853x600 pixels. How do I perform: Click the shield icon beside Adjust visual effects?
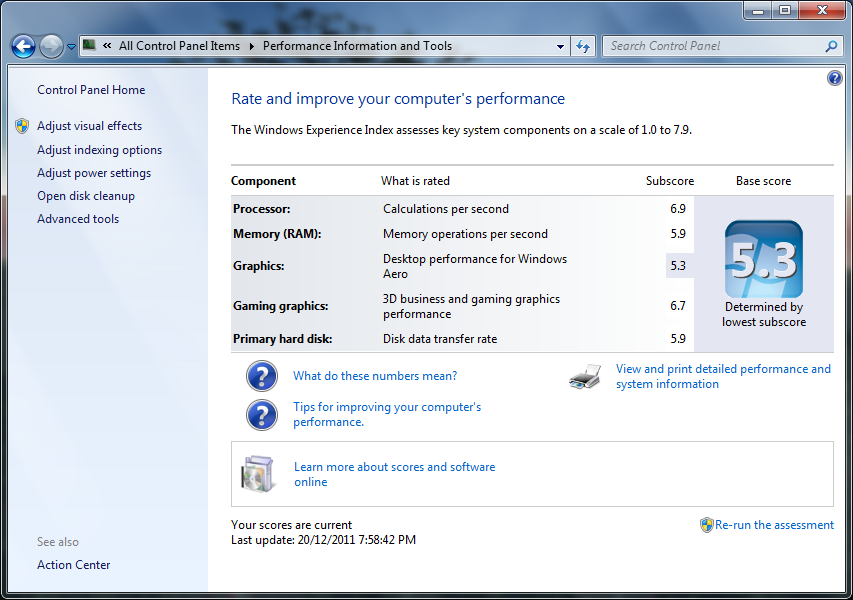[x=22, y=126]
